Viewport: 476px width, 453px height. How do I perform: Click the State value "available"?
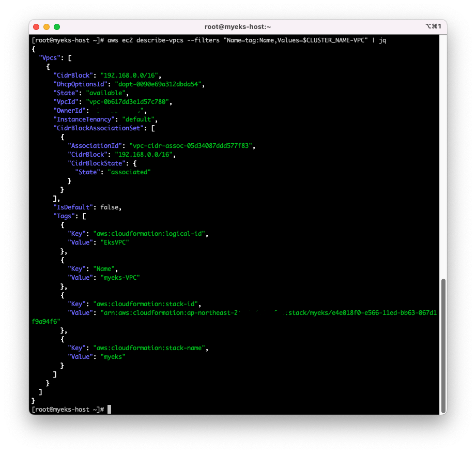pyautogui.click(x=105, y=93)
